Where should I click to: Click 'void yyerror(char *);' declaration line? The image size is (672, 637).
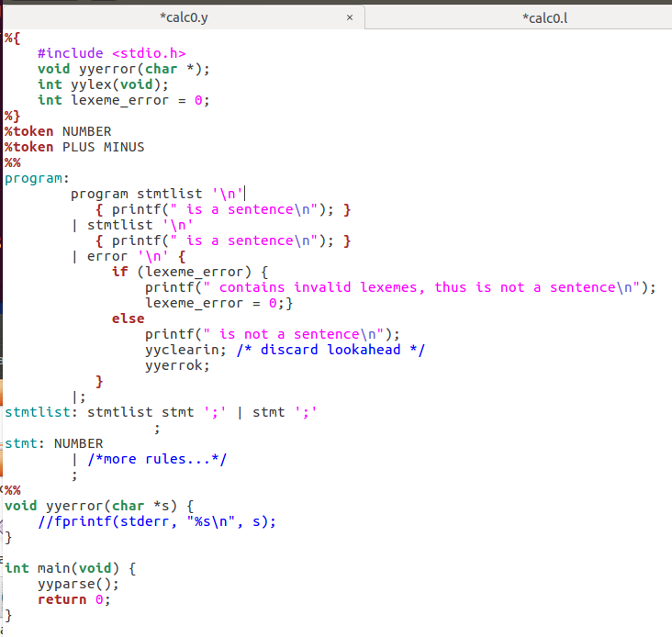(123, 69)
